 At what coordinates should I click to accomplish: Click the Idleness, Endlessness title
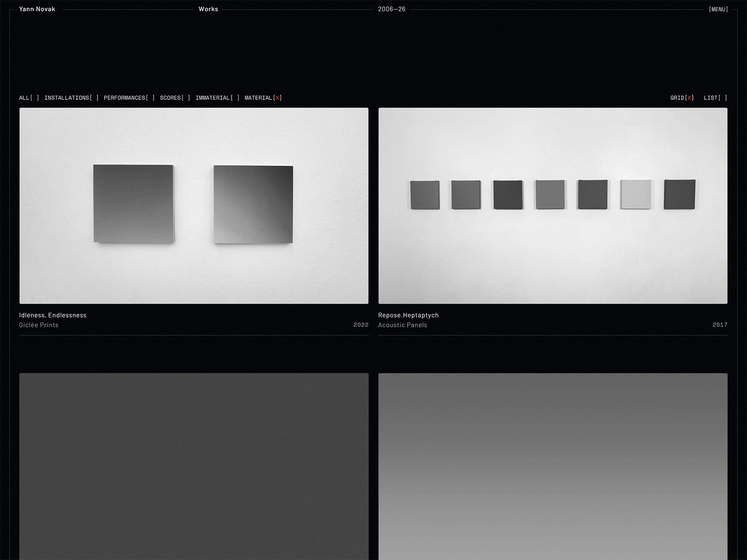(53, 315)
